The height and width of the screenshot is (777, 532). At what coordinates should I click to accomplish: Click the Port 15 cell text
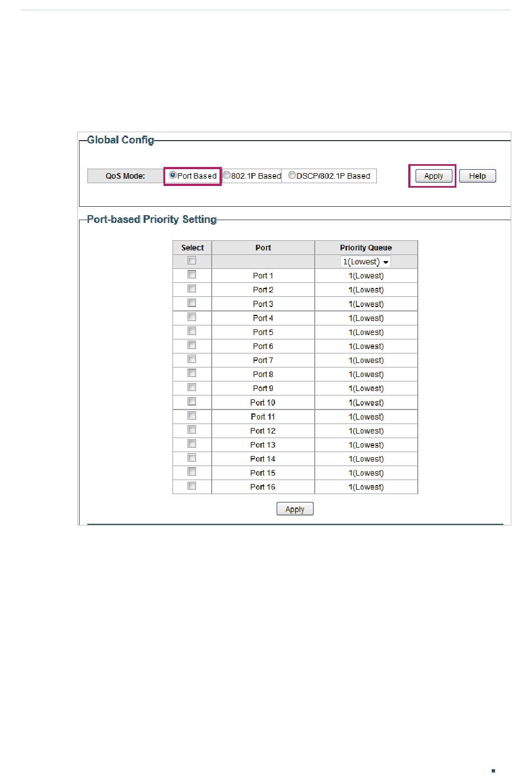pyautogui.click(x=263, y=473)
